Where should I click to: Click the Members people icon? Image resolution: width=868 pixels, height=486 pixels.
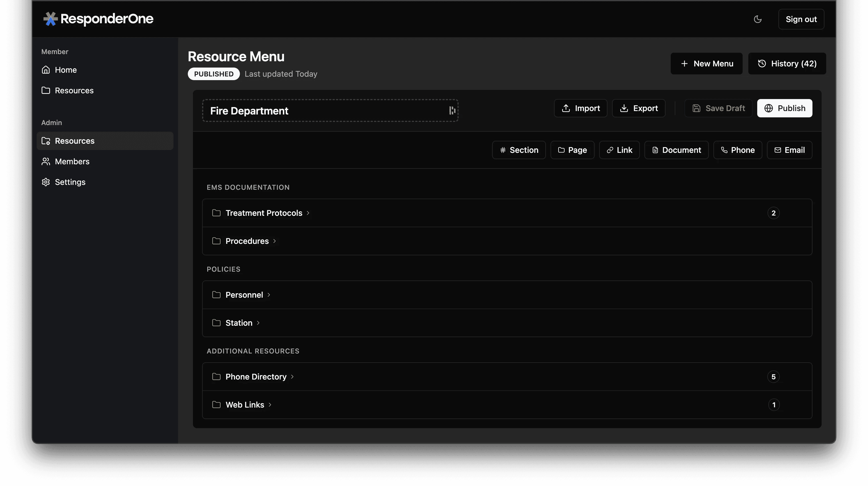click(46, 161)
